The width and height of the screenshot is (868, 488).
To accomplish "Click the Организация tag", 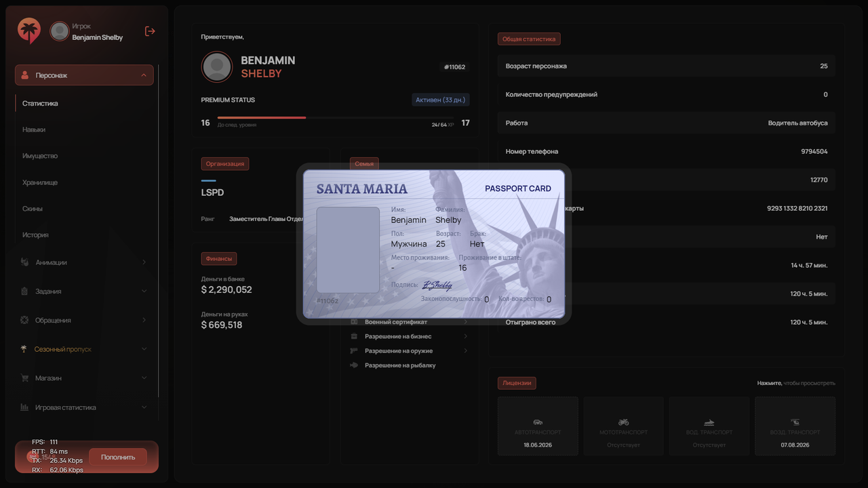I will 225,163.
